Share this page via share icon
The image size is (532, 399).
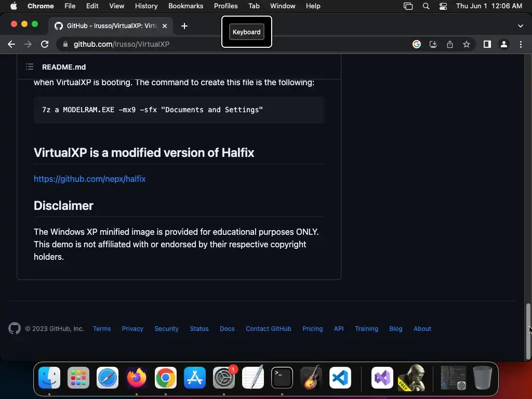pos(450,44)
